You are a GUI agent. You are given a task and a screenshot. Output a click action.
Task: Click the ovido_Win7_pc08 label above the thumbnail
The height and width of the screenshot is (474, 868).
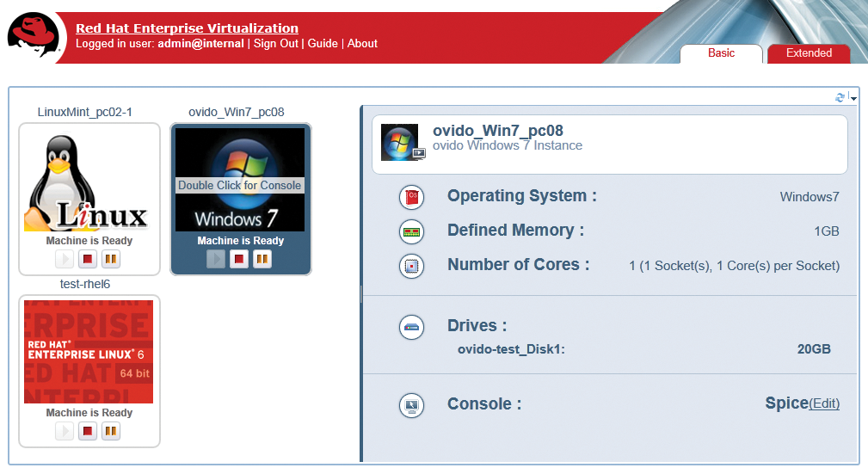pos(237,113)
